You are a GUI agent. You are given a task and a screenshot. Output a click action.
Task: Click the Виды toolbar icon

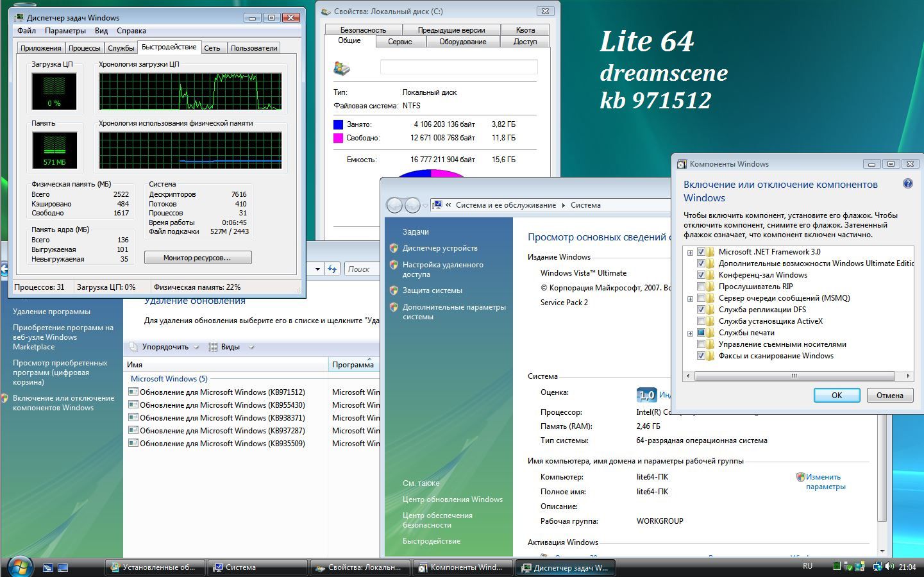coord(213,347)
